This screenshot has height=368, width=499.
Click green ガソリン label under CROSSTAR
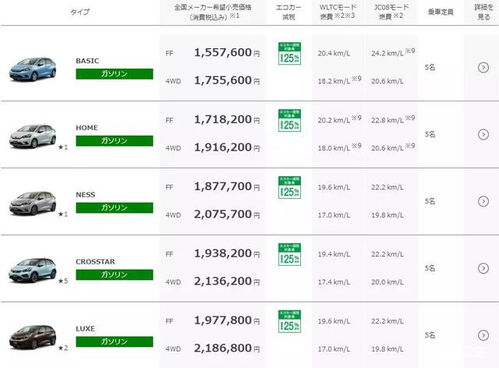[x=114, y=275]
